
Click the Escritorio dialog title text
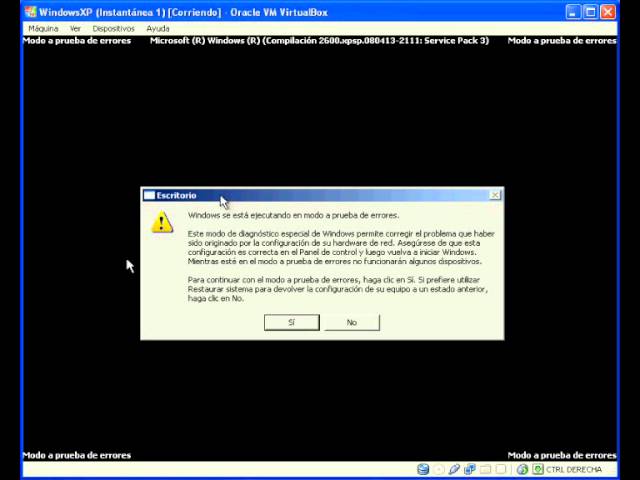[176, 195]
